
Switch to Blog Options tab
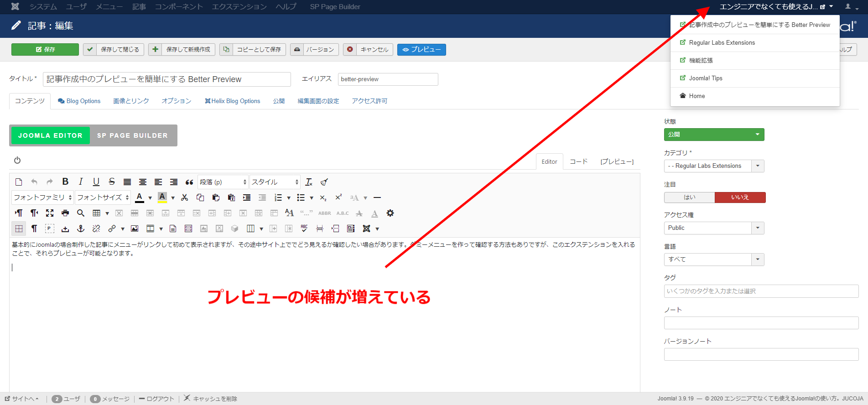(79, 101)
